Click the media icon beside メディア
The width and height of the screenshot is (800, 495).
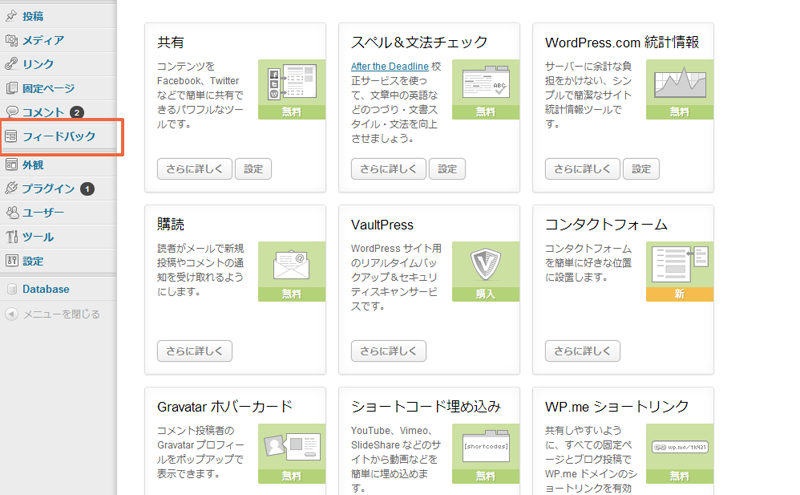pyautogui.click(x=11, y=40)
